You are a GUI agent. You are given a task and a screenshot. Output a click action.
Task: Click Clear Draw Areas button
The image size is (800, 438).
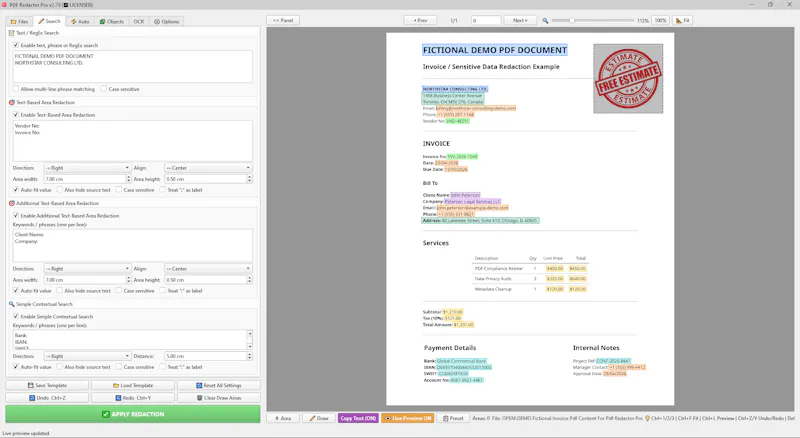pyautogui.click(x=218, y=398)
